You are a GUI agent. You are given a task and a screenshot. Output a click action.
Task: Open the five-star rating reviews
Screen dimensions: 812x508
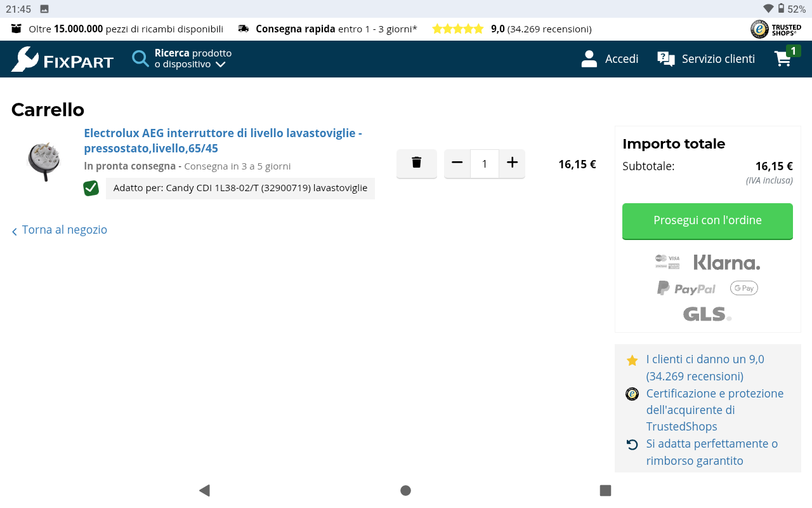(458, 29)
